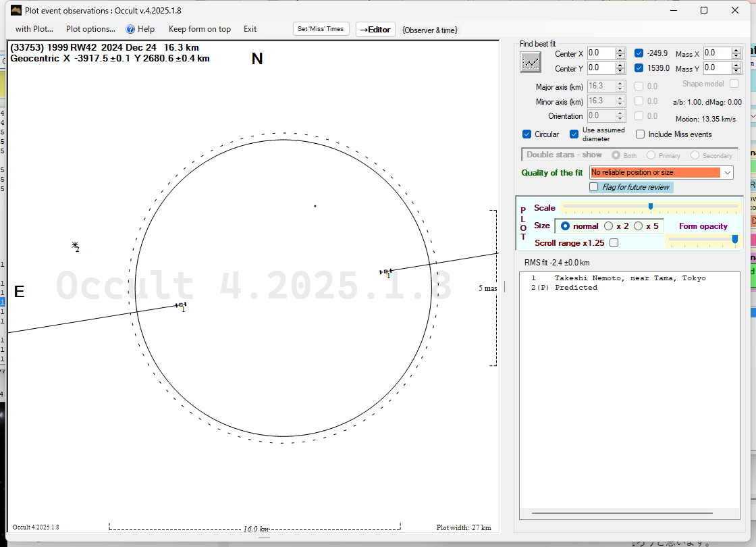This screenshot has height=547, width=756.
Task: Expand the Quality of the fit dropdown
Action: pos(727,173)
